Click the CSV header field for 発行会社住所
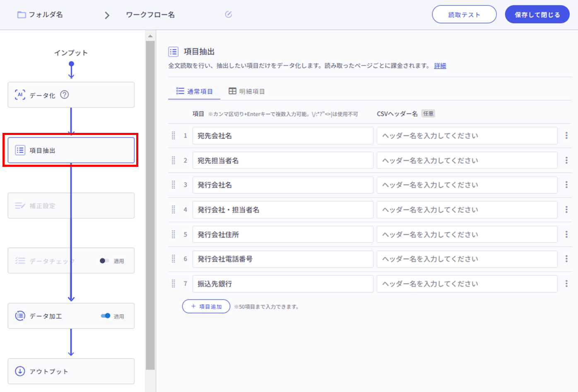This screenshot has height=392, width=578. tap(467, 234)
